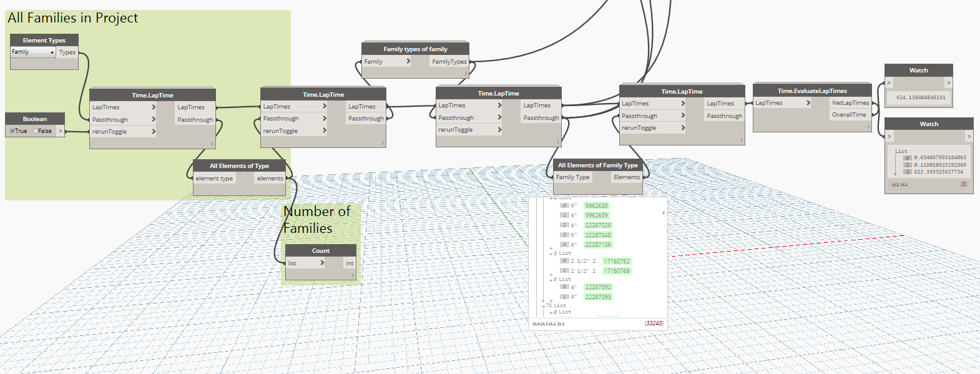Click the @L4 level label in preview bubble
980x374 pixels.
tap(536, 324)
